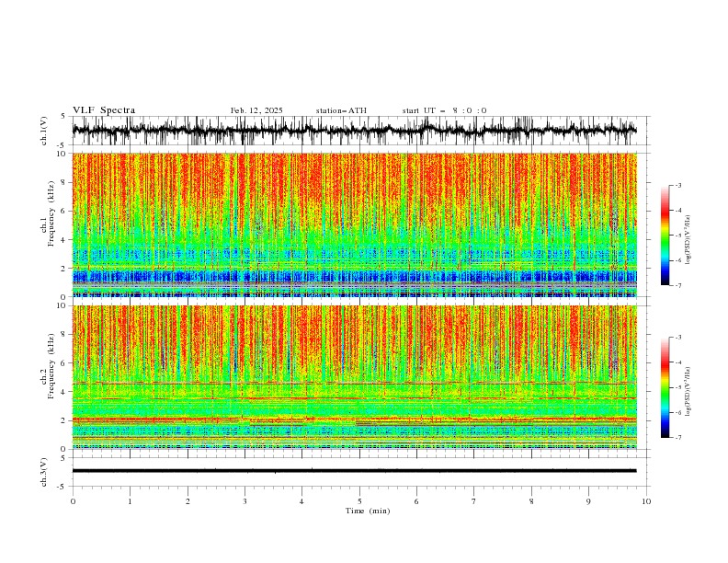Click the ch.1 frequency tick label "2"
The height and width of the screenshot is (563, 728).
pyautogui.click(x=63, y=268)
